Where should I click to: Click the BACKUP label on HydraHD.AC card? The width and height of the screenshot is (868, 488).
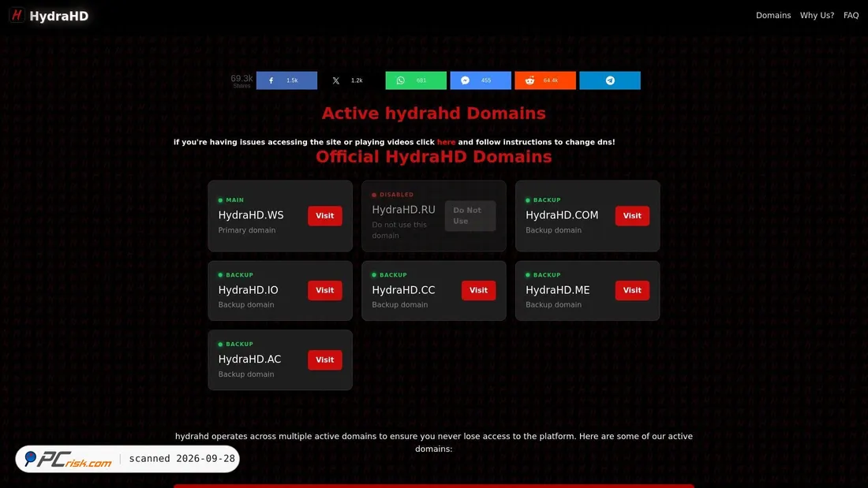click(x=239, y=345)
